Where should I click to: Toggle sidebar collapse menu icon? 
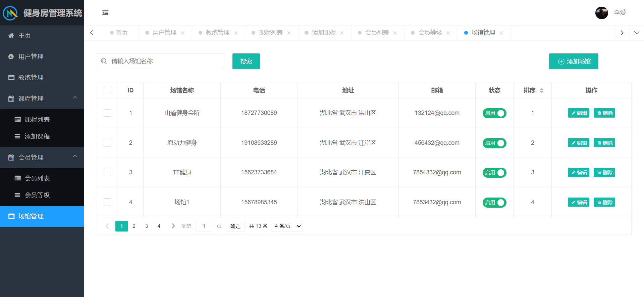105,13
